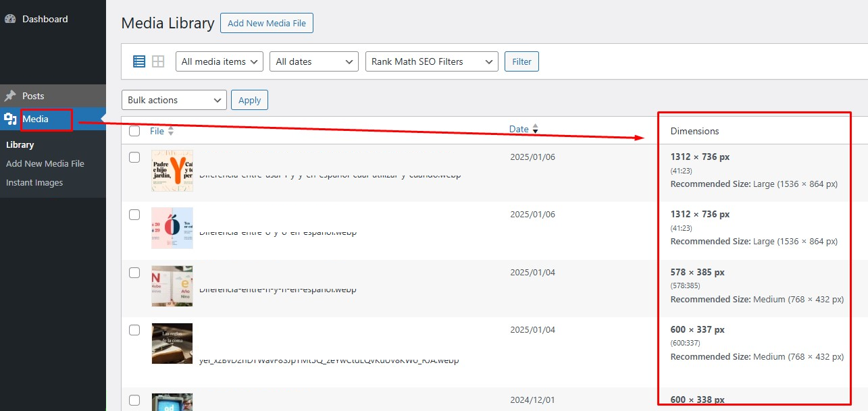Click the file name ending 'KW0_KJA.webp'

(x=328, y=360)
